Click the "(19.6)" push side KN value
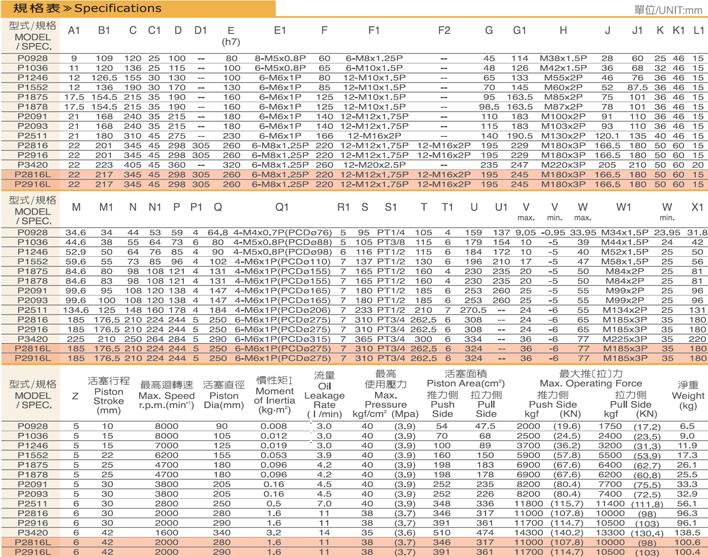Image resolution: width=708 pixels, height=557 pixels. (x=566, y=426)
